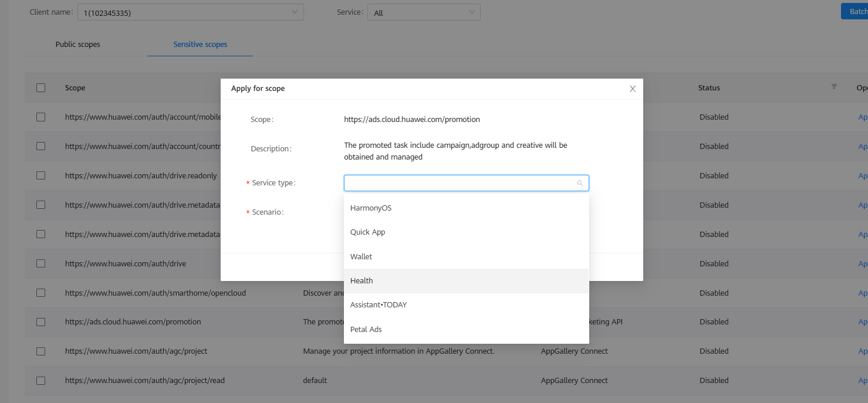Click Apply for the agc/project/read scope
The height and width of the screenshot is (403, 868).
point(862,380)
